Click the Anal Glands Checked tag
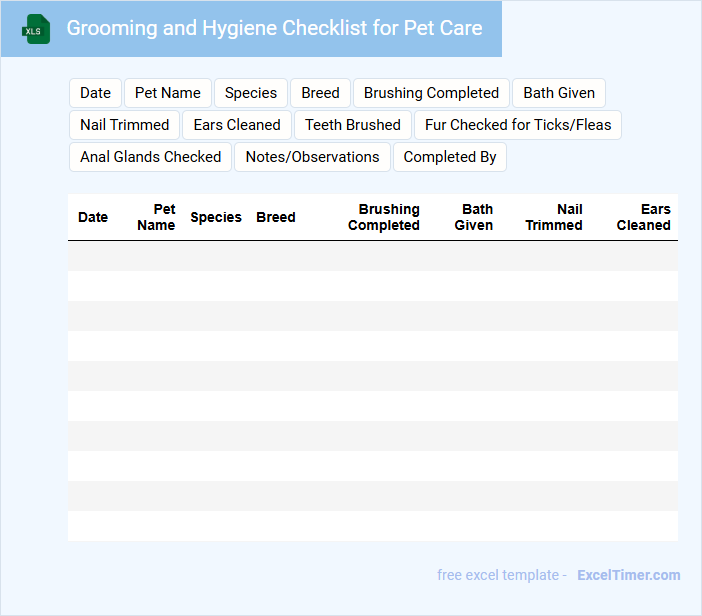This screenshot has width=702, height=616. pos(151,157)
